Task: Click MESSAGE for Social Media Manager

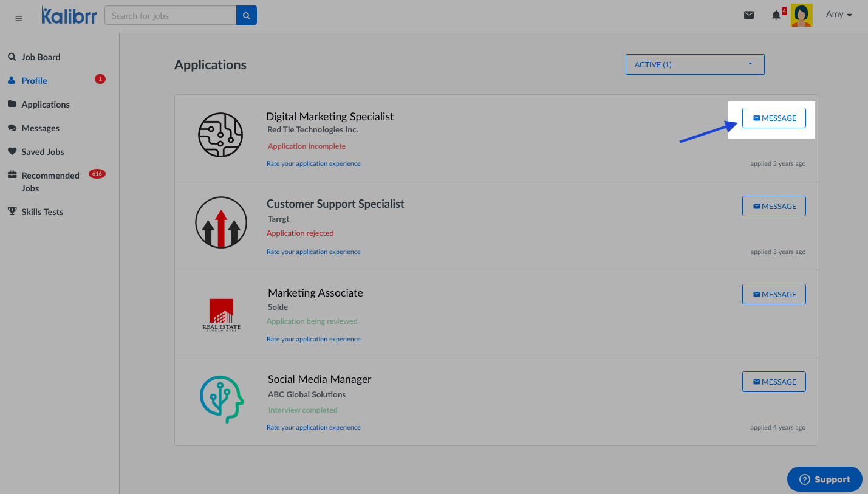Action: tap(774, 382)
